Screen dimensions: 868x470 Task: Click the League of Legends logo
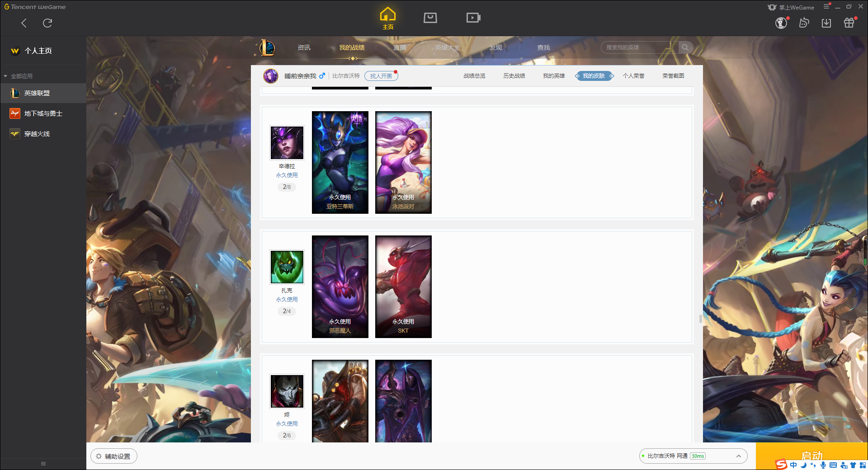267,47
